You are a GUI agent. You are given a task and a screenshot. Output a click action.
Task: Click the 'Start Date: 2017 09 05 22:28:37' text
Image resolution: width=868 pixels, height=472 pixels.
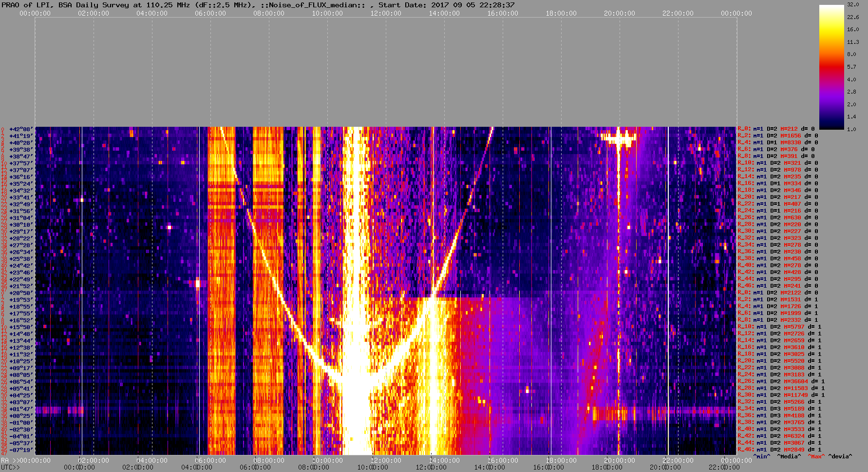tap(447, 5)
